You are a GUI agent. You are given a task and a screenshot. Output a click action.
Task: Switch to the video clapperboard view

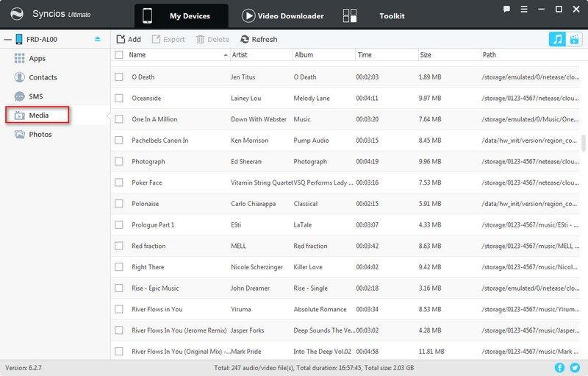click(x=574, y=39)
